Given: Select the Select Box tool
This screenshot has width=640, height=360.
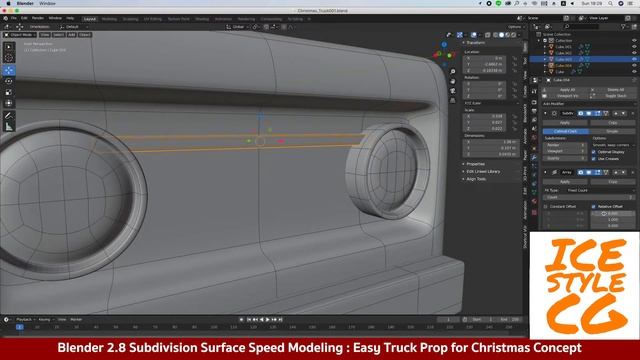Looking at the screenshot, I should tap(9, 47).
